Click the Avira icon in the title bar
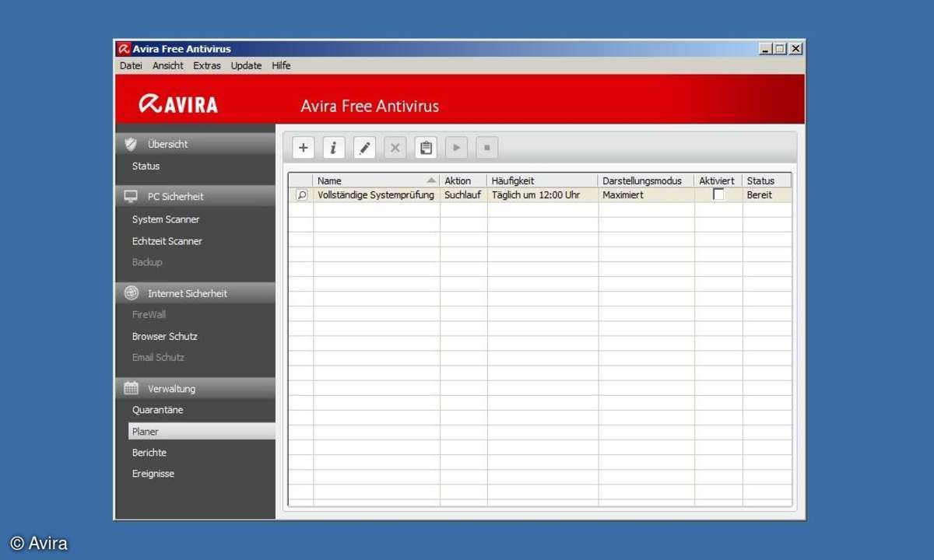 pyautogui.click(x=124, y=49)
